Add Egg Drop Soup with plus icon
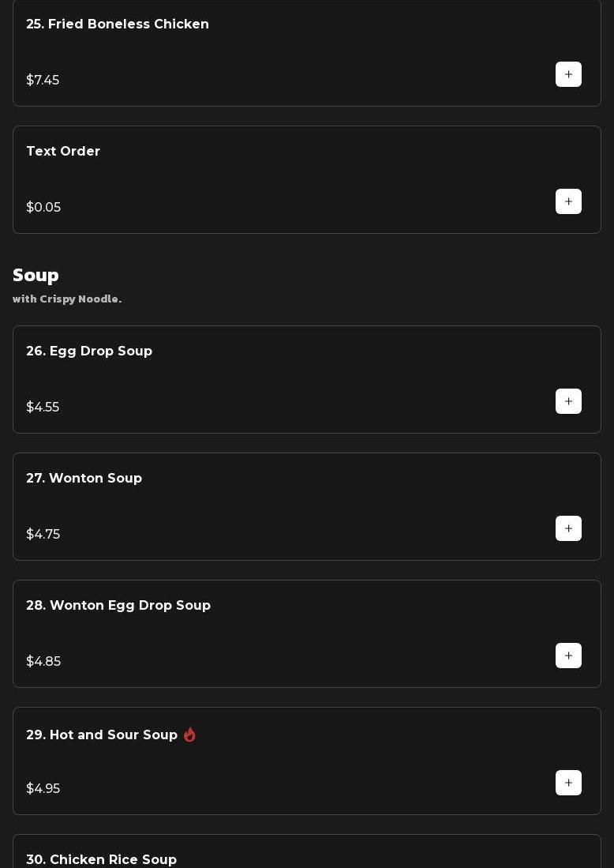The image size is (614, 868). (x=568, y=401)
